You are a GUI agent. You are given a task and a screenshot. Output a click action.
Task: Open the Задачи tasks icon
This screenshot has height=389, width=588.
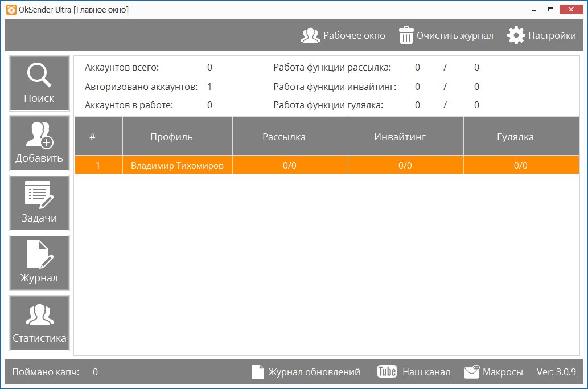coord(39,195)
